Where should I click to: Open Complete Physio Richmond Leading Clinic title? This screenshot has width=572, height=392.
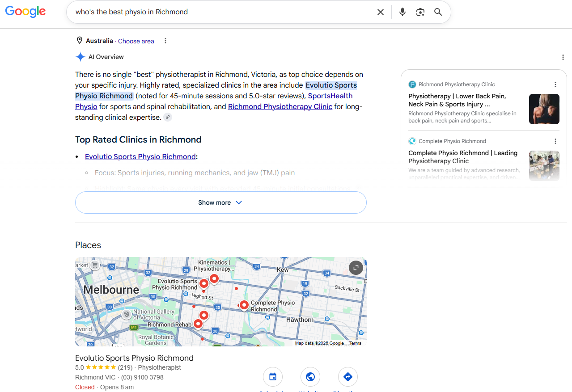[x=463, y=157]
